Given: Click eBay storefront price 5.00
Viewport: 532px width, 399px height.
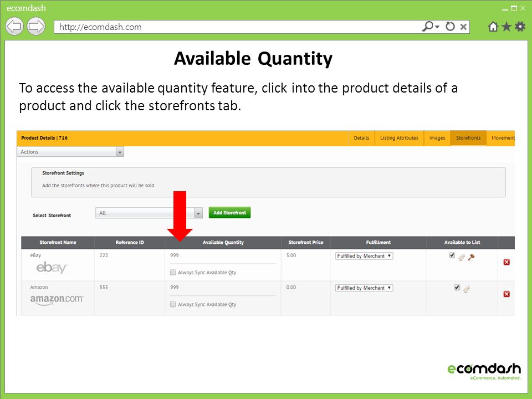Looking at the screenshot, I should pyautogui.click(x=291, y=255).
